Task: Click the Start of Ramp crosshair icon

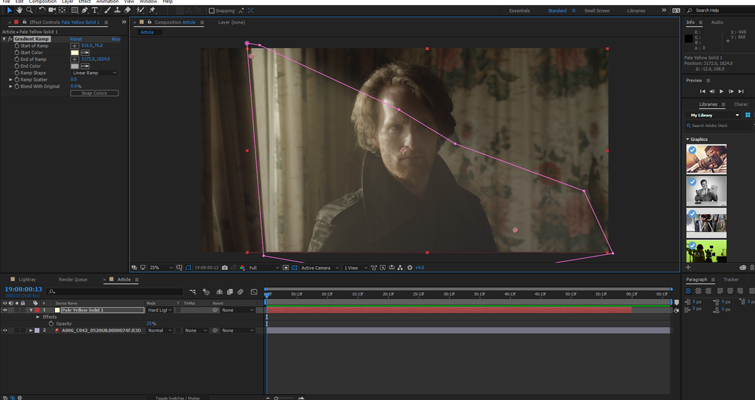Action: pos(74,46)
